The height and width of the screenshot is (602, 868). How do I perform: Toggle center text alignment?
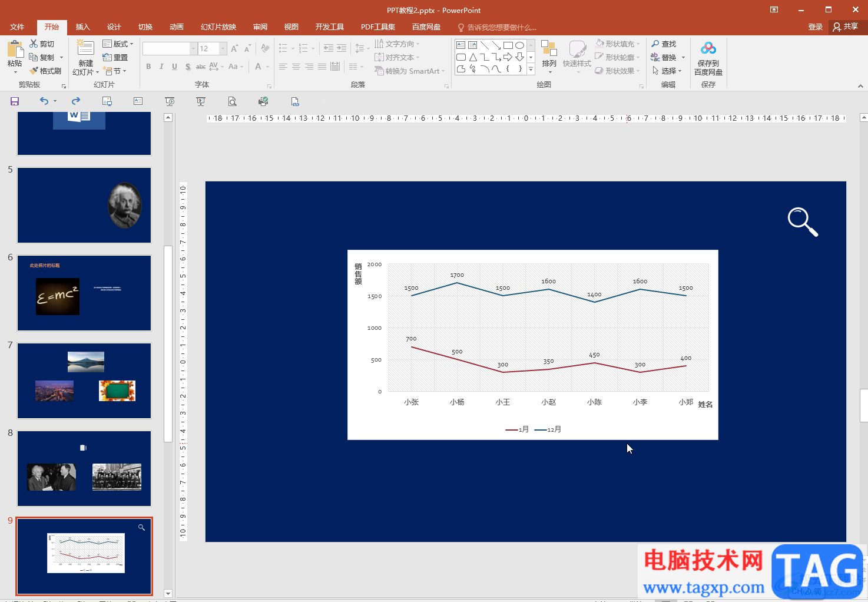click(x=296, y=67)
